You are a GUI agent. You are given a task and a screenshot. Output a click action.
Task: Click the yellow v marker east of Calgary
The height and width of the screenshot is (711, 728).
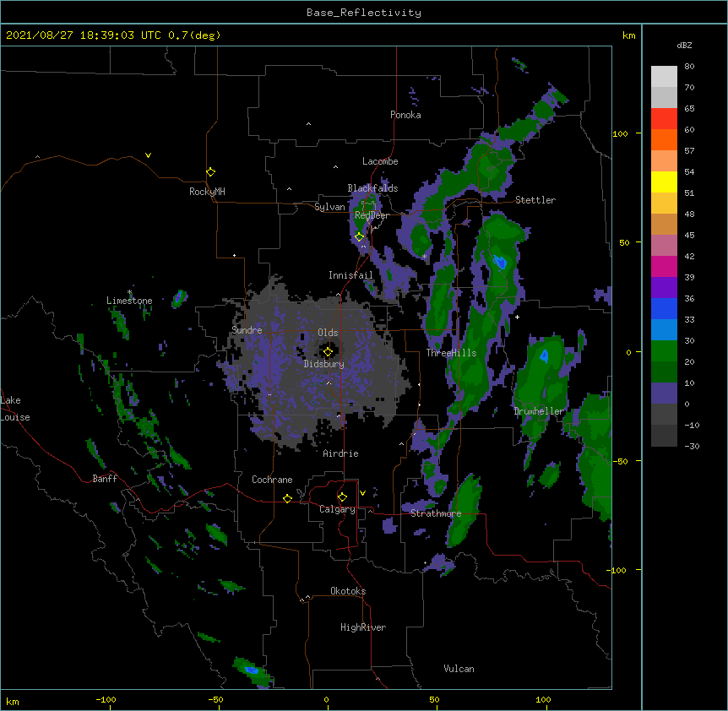[362, 493]
